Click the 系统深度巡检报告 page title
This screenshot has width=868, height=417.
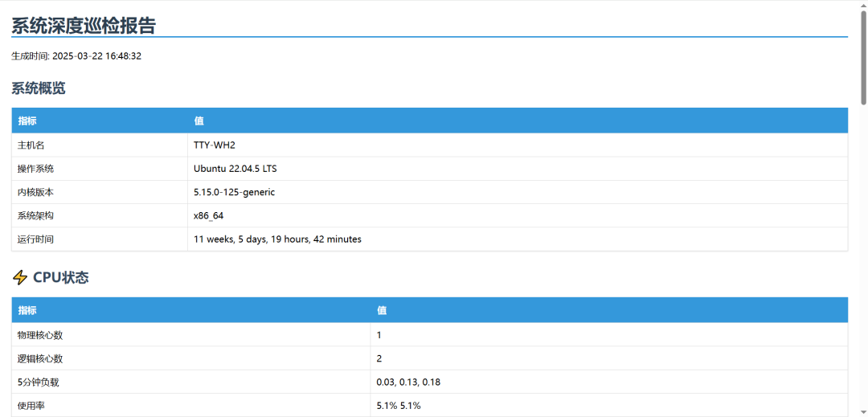pos(84,25)
